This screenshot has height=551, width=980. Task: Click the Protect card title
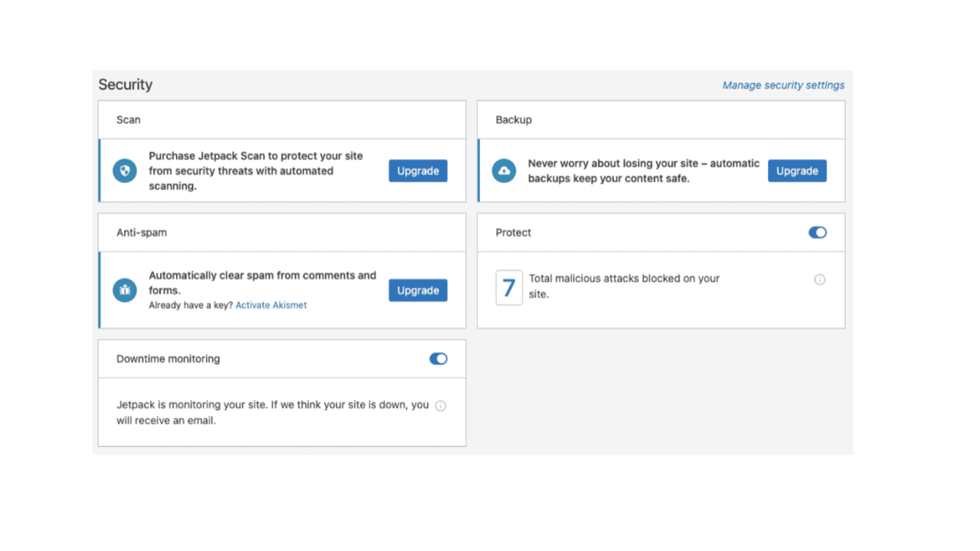(x=513, y=233)
